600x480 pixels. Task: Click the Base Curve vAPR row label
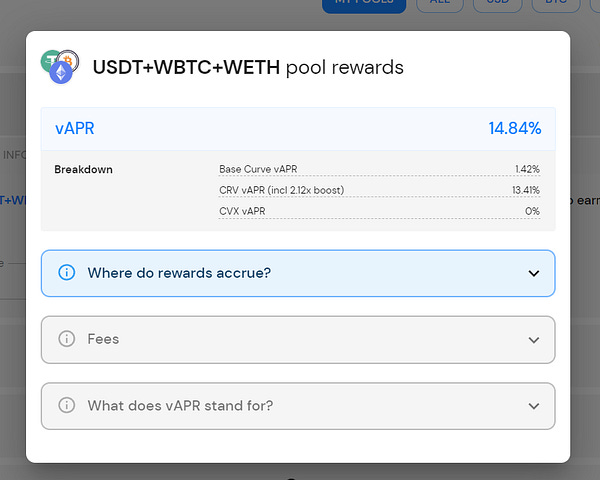coord(258,169)
